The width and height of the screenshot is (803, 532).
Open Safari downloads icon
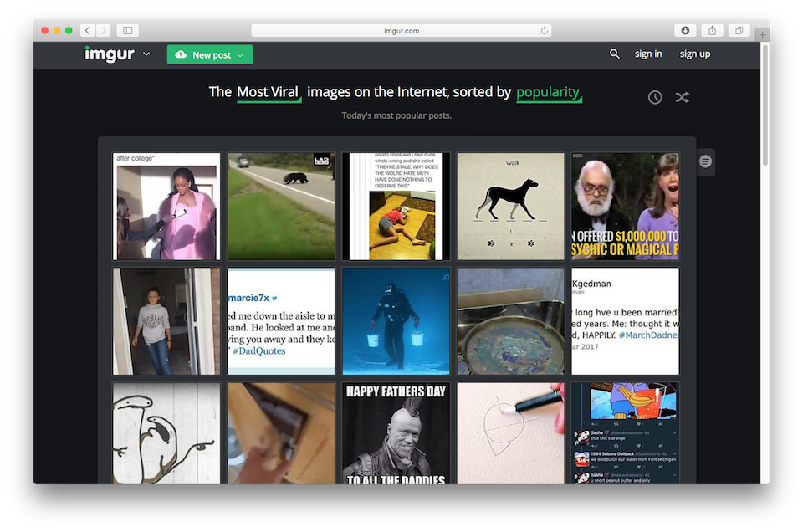point(685,31)
